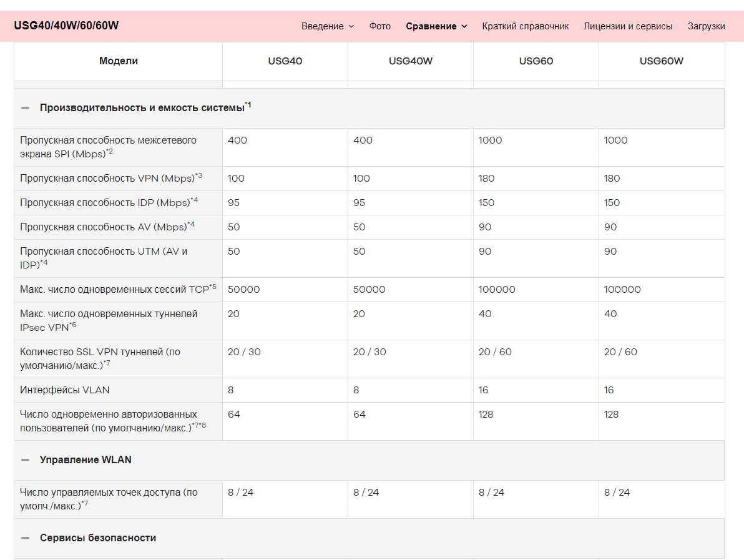Click USG60 SPI throughput value 1000
Viewport: 744px width, 560px height.
pyautogui.click(x=490, y=140)
